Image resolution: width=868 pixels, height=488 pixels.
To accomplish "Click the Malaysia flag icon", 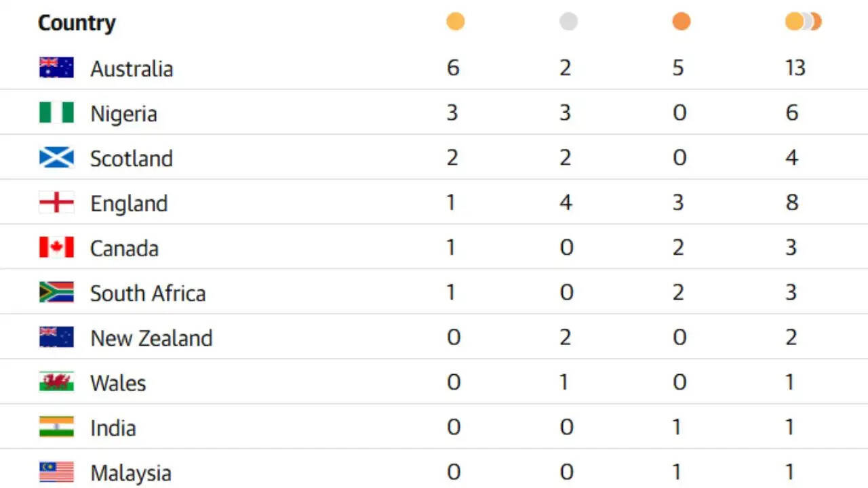I will pyautogui.click(x=56, y=472).
